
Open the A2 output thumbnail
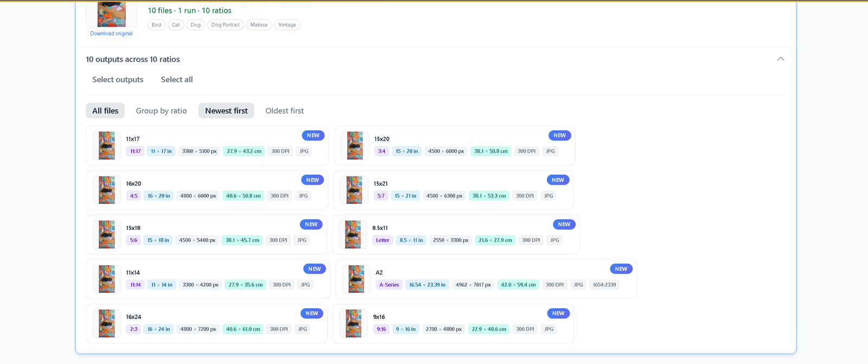point(356,279)
